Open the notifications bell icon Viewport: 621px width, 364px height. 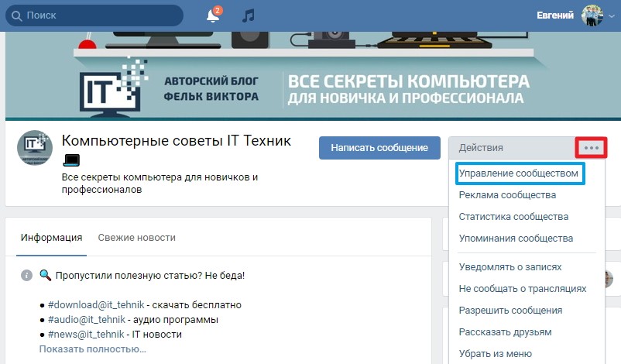tap(213, 15)
